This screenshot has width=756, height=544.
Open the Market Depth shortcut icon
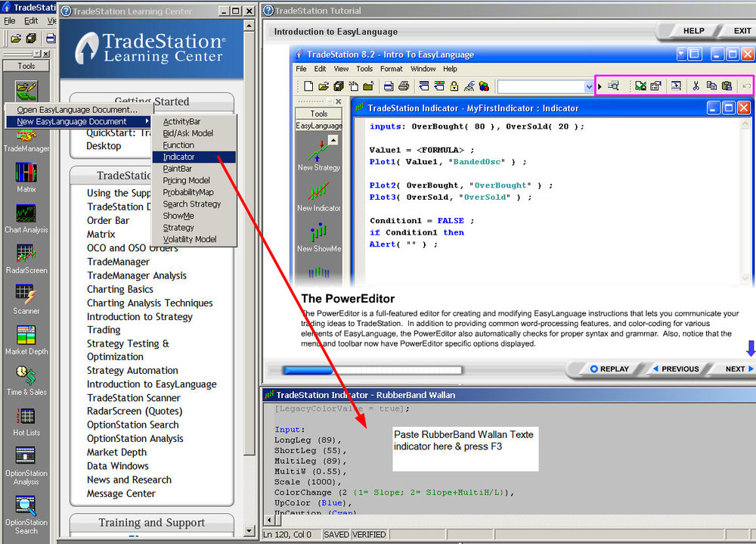click(x=26, y=335)
